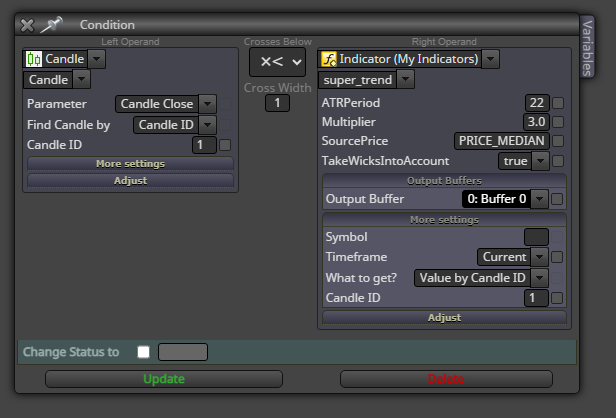Image resolution: width=616 pixels, height=418 pixels.
Task: Expand More settings in Left Operand
Action: point(130,163)
